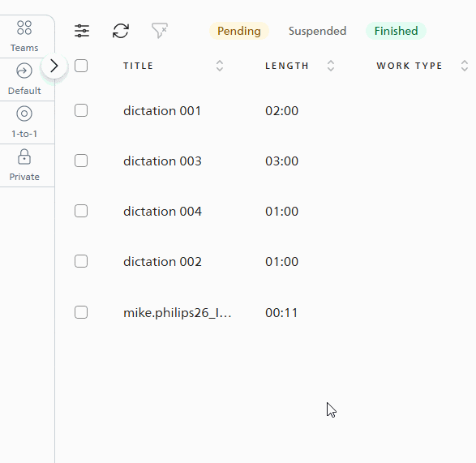Filter by Pending status
476x463 pixels.
[239, 31]
